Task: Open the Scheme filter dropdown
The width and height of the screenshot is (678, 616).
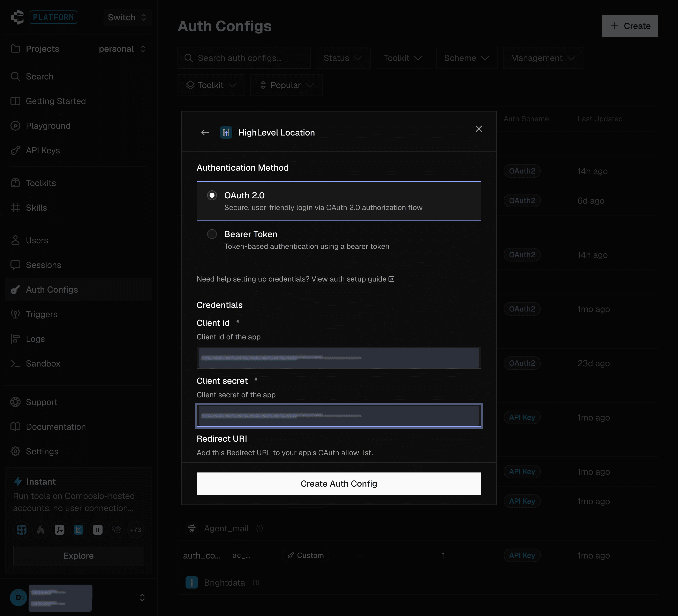Action: (466, 58)
